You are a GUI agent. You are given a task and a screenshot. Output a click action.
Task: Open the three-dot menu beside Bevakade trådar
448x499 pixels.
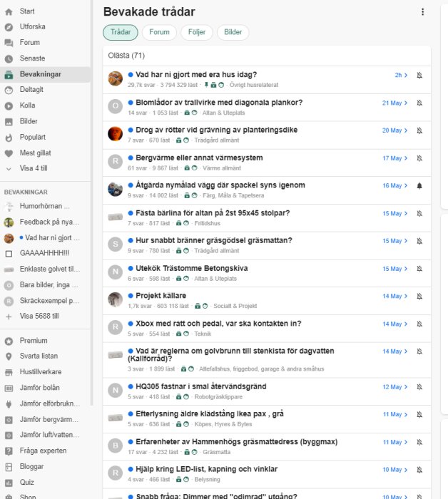[422, 12]
